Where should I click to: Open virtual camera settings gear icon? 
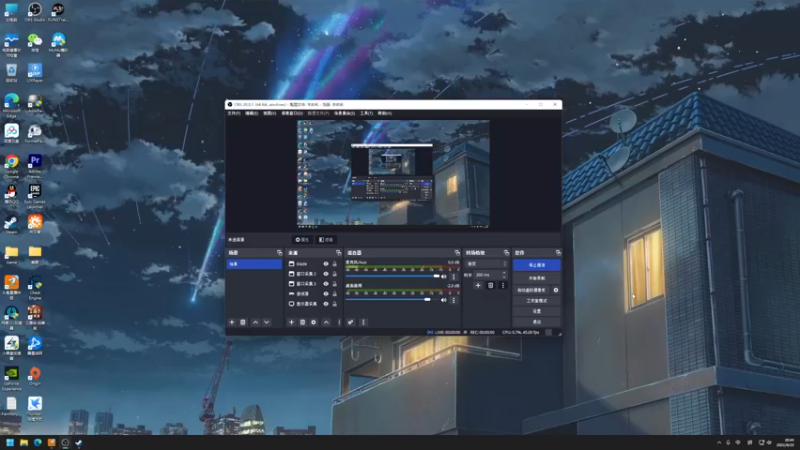coord(556,290)
